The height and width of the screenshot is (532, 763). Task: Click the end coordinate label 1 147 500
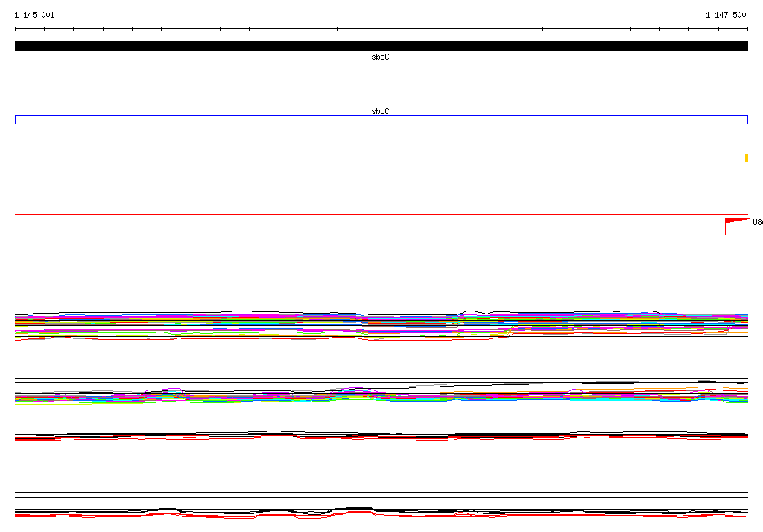(726, 15)
